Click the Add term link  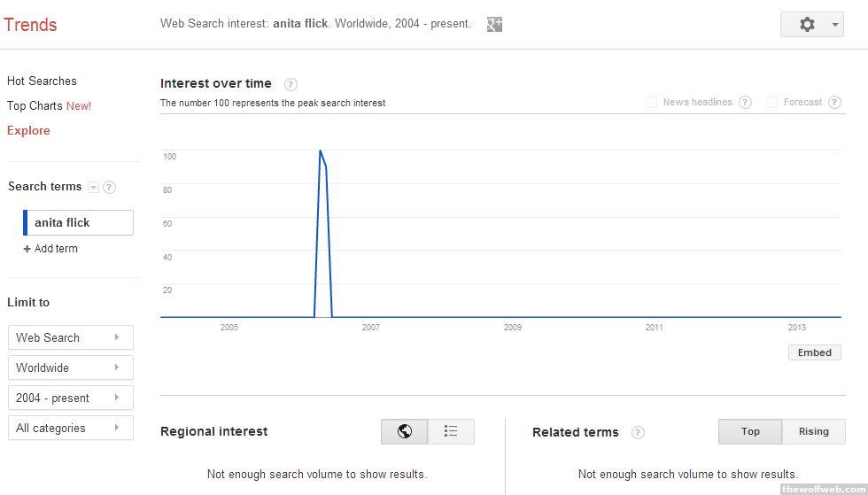(55, 249)
